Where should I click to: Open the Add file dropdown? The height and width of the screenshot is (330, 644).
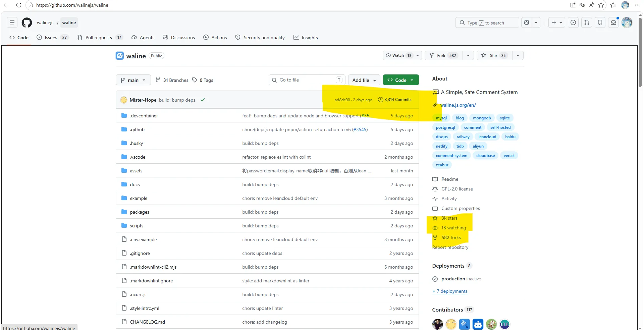pos(364,80)
